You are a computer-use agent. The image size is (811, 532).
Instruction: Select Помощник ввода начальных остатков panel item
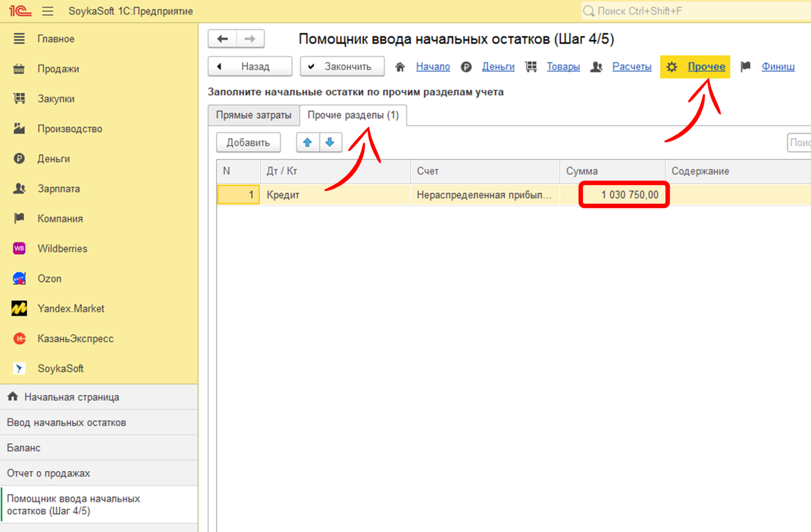click(x=99, y=505)
